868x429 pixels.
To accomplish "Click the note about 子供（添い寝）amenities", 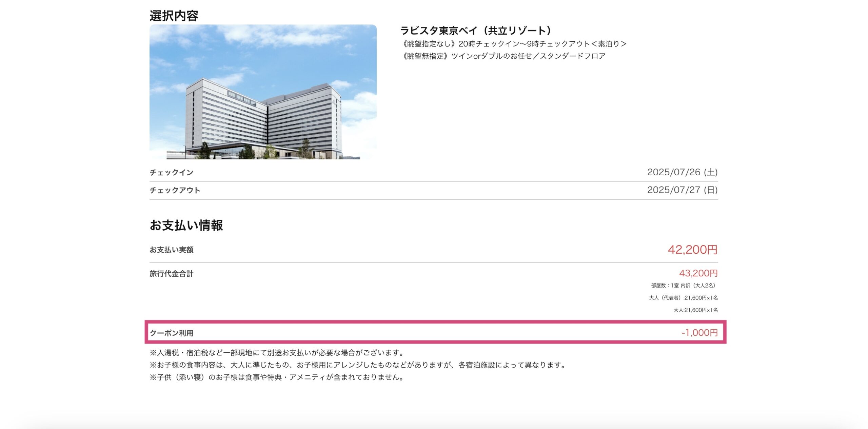I will pos(277,377).
